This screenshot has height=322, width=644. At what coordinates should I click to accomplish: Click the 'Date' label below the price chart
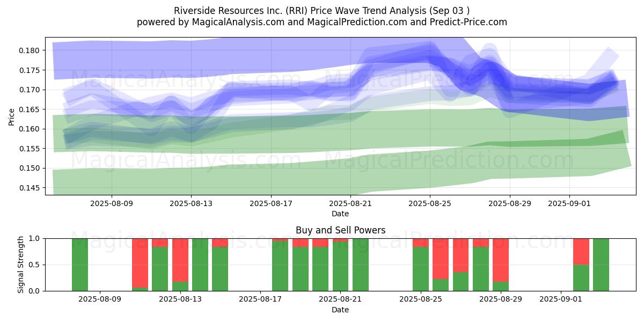(x=340, y=214)
